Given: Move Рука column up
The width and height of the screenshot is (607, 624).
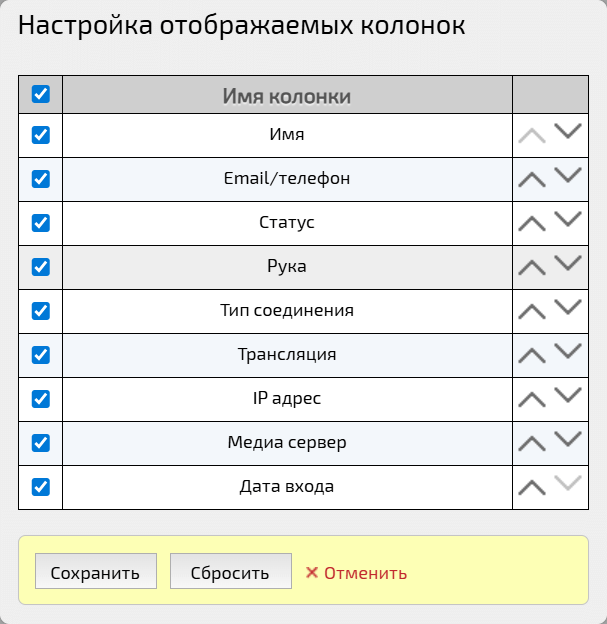Looking at the screenshot, I should click(532, 268).
